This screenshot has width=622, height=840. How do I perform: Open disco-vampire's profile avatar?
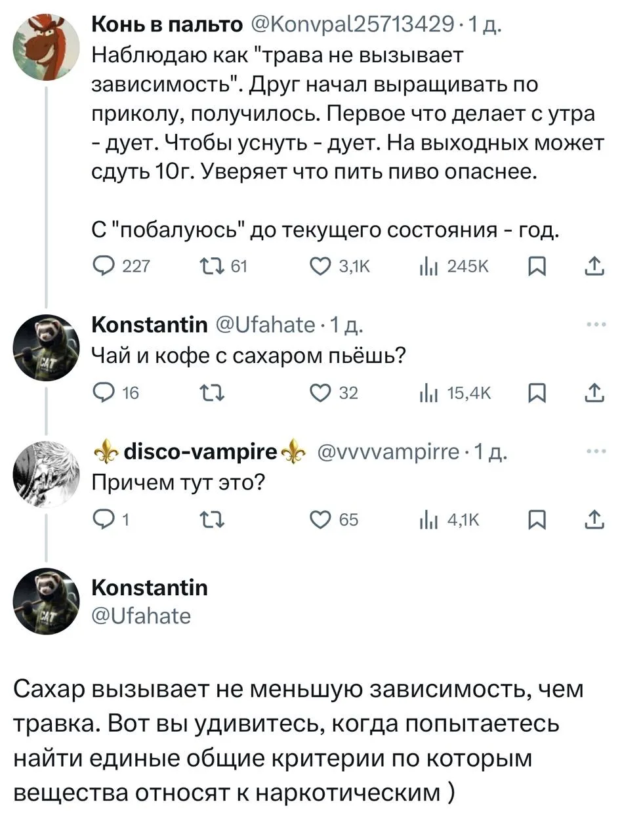pos(46,474)
